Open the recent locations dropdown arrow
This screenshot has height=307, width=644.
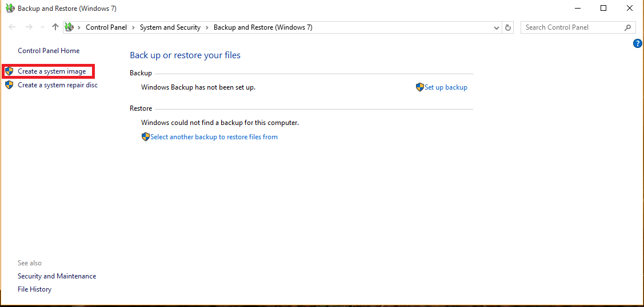point(42,27)
